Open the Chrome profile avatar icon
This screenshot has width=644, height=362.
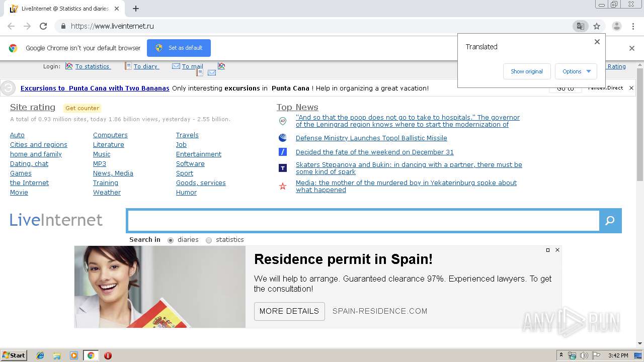(616, 26)
